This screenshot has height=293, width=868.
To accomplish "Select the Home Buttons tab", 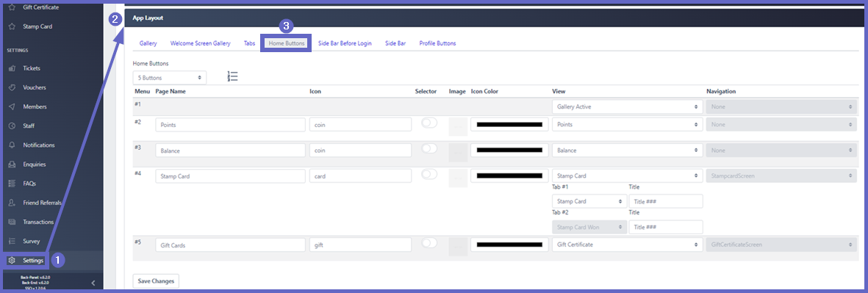I will tap(286, 43).
